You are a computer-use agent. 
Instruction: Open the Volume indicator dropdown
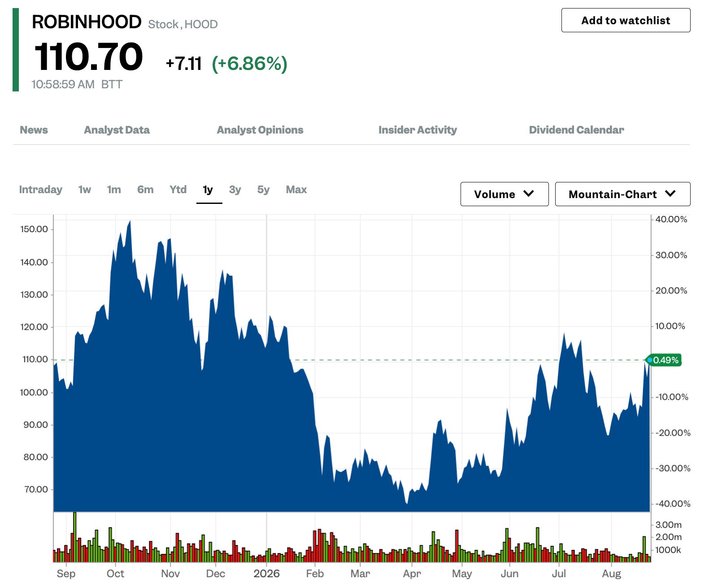(x=505, y=194)
